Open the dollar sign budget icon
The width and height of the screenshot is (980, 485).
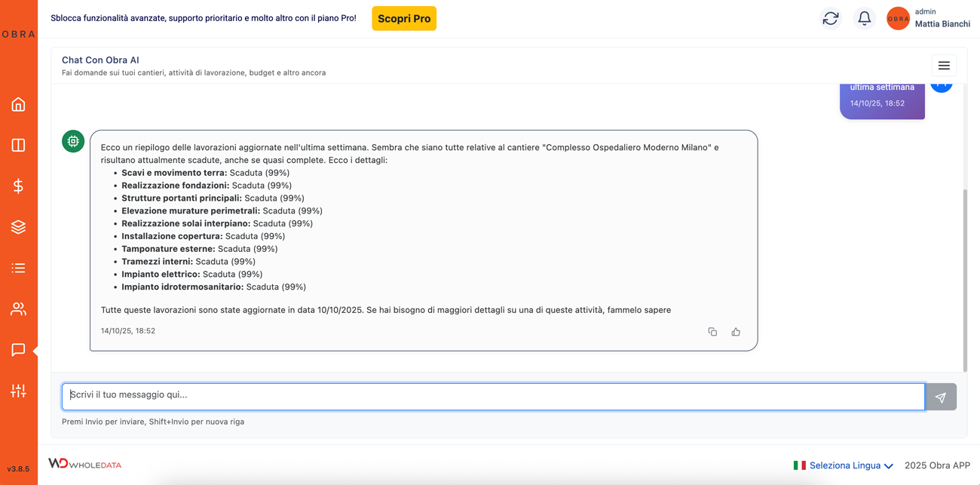(18, 186)
